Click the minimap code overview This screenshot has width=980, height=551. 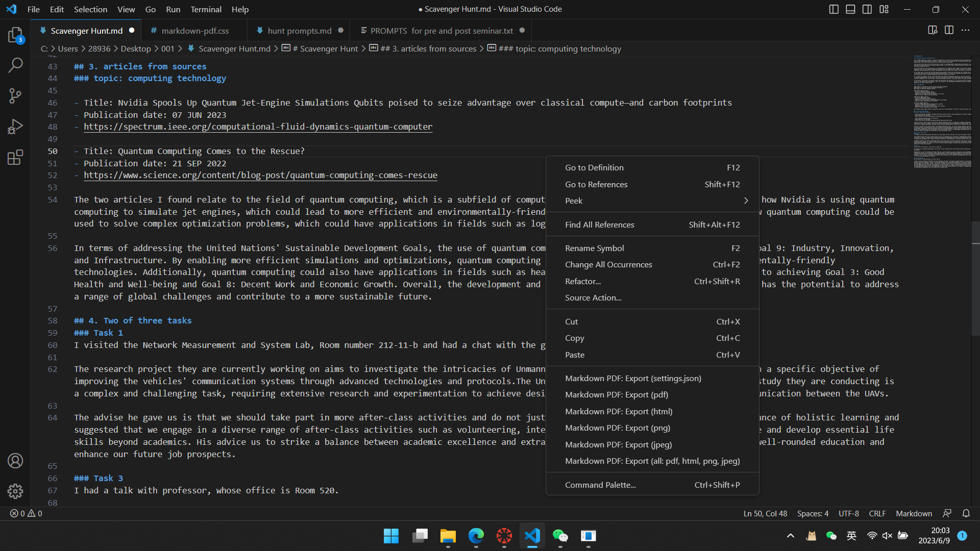coord(942,112)
